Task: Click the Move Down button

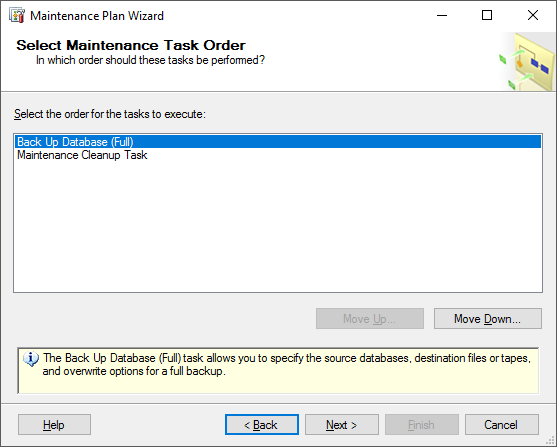Action: pyautogui.click(x=487, y=319)
